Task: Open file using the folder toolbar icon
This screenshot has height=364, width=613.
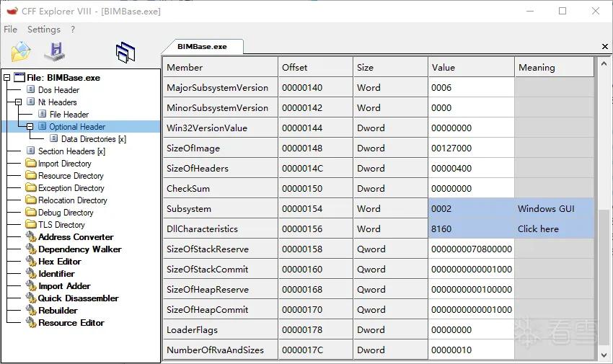Action: [21, 52]
